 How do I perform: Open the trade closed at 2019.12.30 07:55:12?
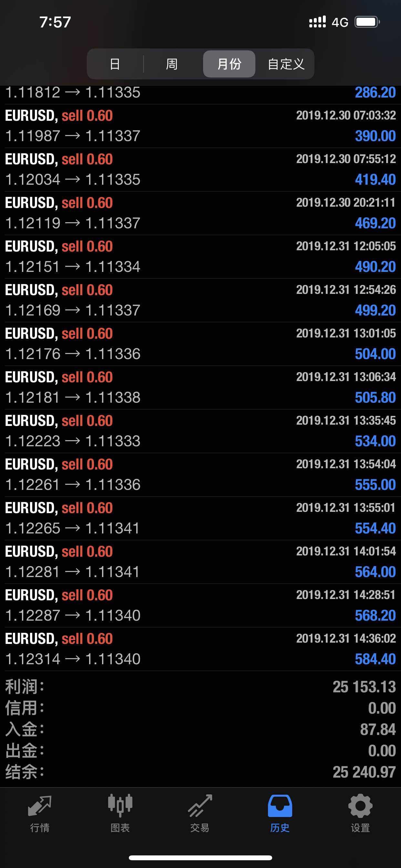click(x=200, y=170)
